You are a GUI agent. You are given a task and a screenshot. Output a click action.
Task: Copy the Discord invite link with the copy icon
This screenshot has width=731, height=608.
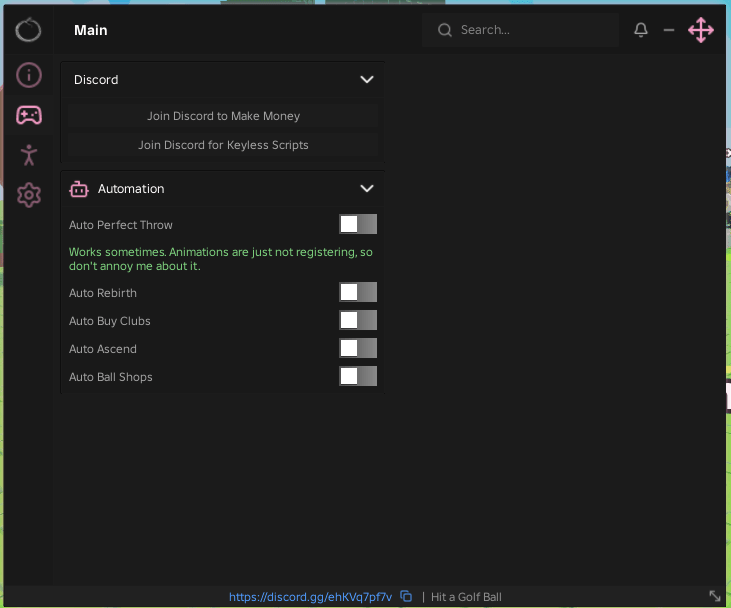click(406, 596)
